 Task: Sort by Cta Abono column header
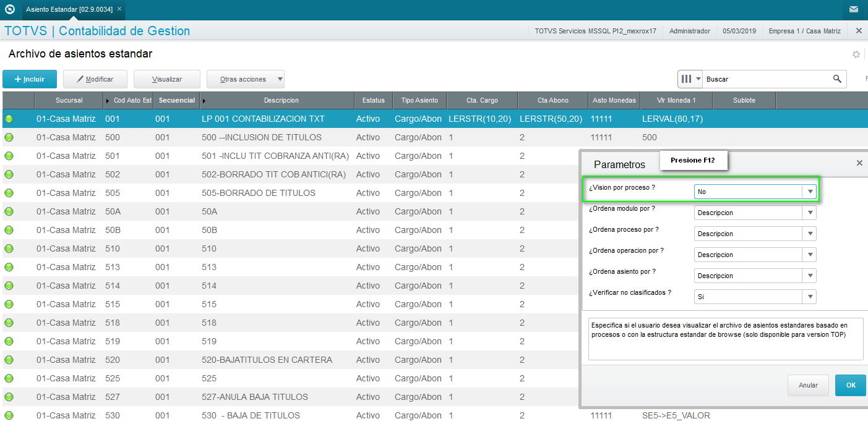(552, 100)
